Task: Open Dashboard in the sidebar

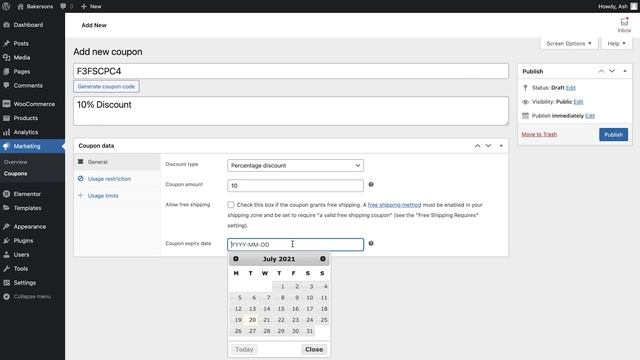Action: 28,25
